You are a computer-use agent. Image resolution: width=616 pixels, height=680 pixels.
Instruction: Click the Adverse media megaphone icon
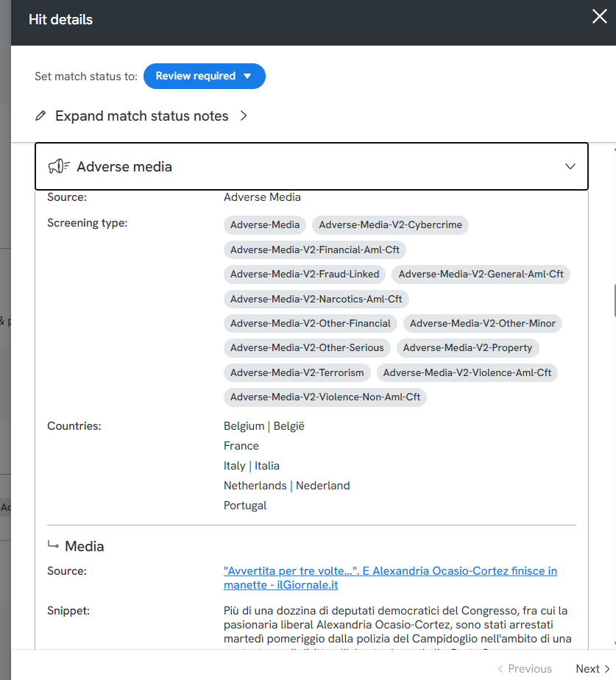pos(59,166)
